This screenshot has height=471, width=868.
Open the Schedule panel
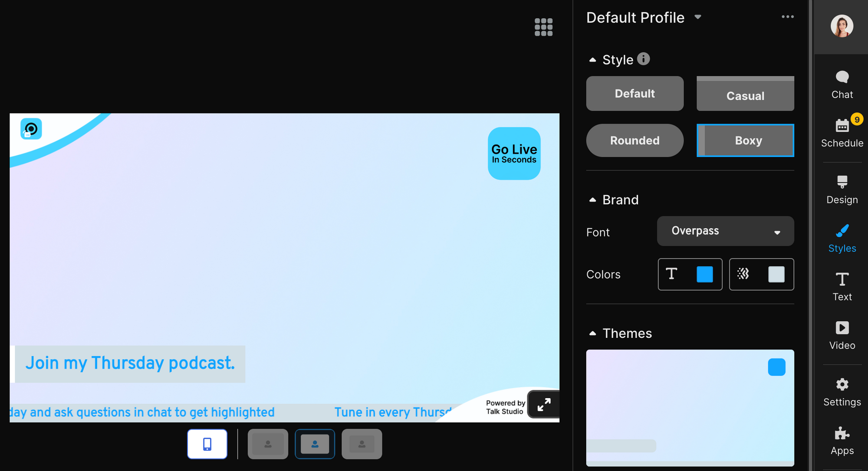[842, 134]
